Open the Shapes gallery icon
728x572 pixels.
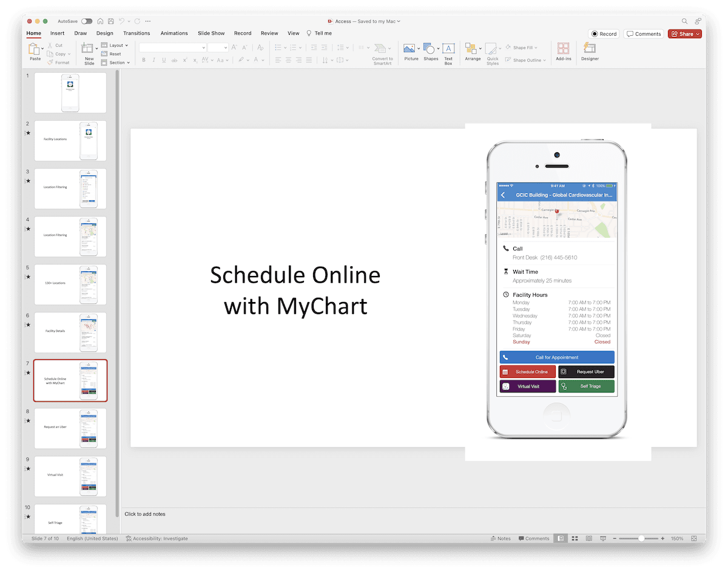click(x=430, y=49)
